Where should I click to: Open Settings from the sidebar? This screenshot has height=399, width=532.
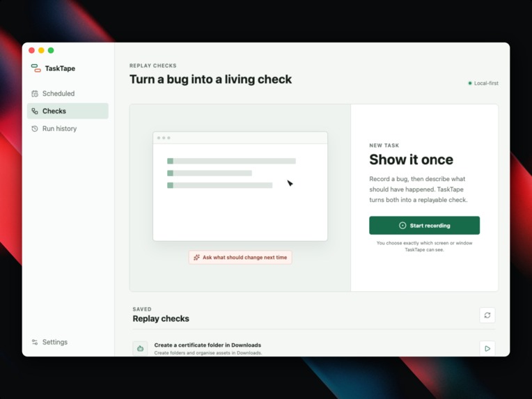pos(68,342)
